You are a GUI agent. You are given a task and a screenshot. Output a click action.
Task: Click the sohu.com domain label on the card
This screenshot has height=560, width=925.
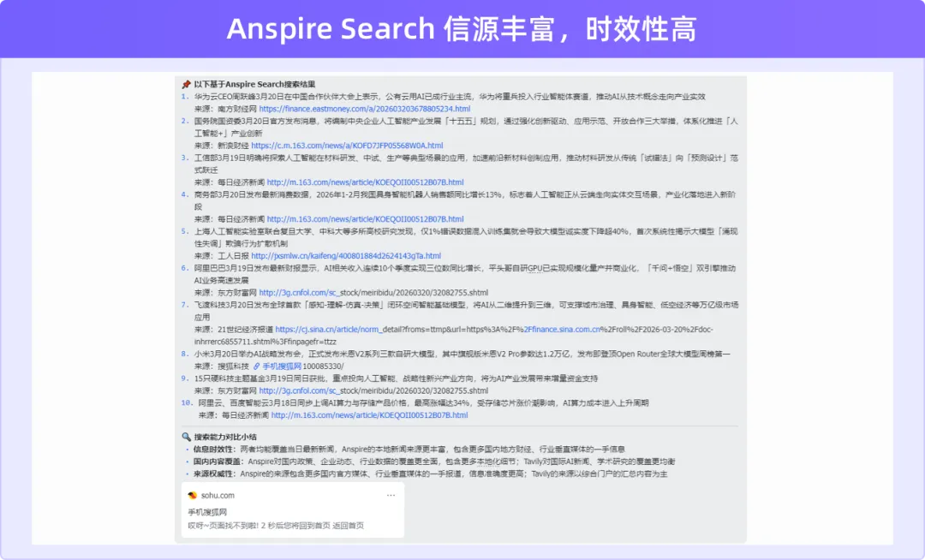pyautogui.click(x=218, y=495)
